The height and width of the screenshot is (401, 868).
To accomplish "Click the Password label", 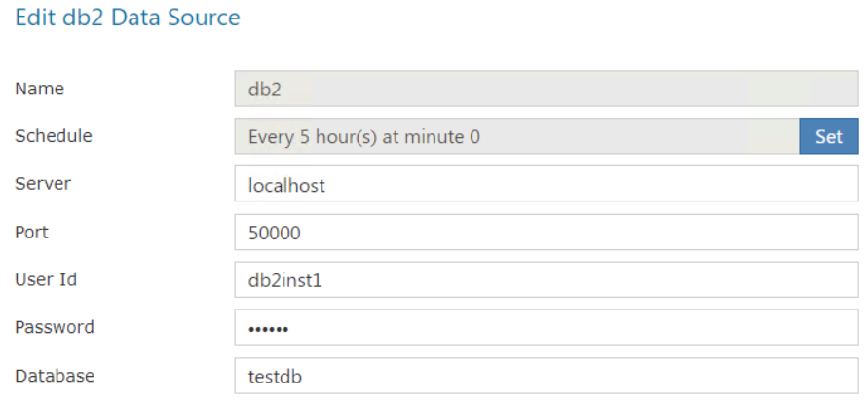I will [x=55, y=327].
